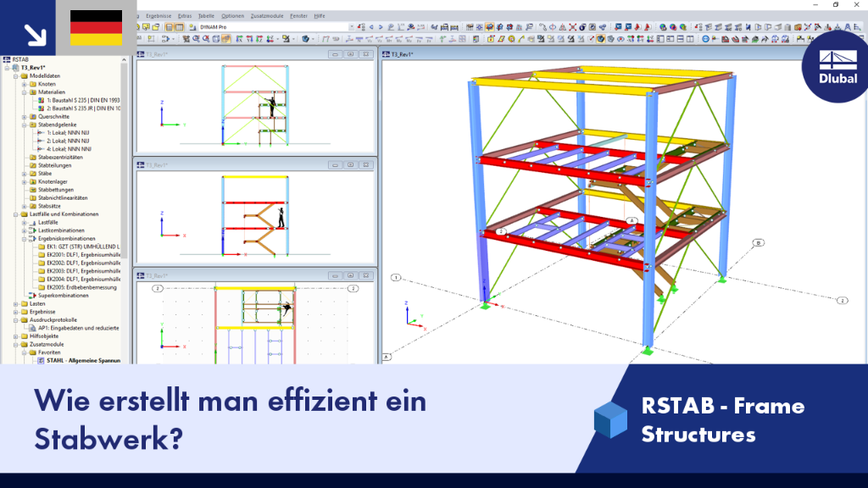Expand the Knoten tree node
This screenshot has height=488, width=868.
coord(25,84)
